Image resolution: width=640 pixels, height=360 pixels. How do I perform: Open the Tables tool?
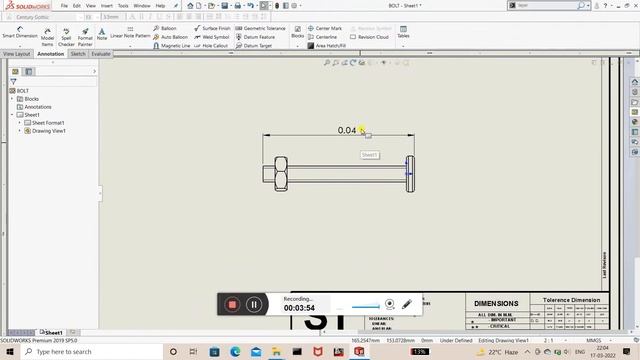click(x=403, y=32)
